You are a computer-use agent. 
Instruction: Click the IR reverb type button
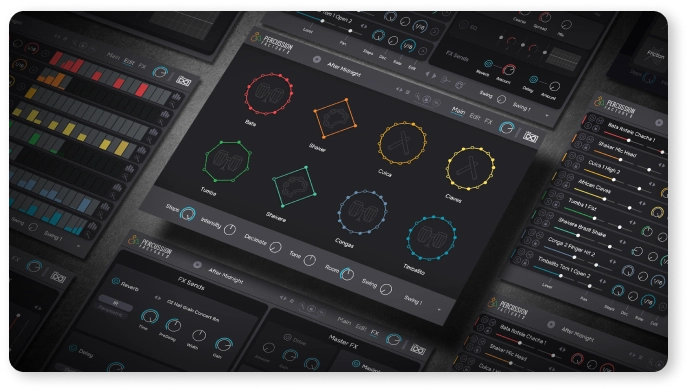tap(115, 303)
